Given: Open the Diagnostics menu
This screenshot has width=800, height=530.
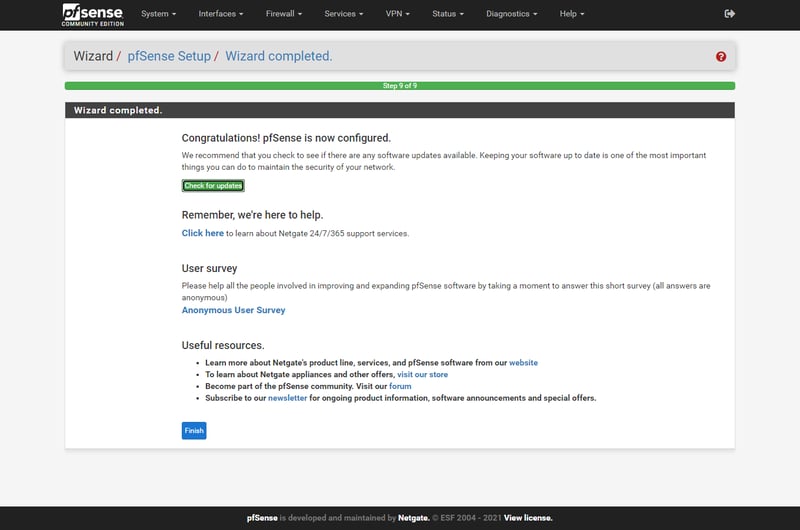Looking at the screenshot, I should [x=511, y=14].
